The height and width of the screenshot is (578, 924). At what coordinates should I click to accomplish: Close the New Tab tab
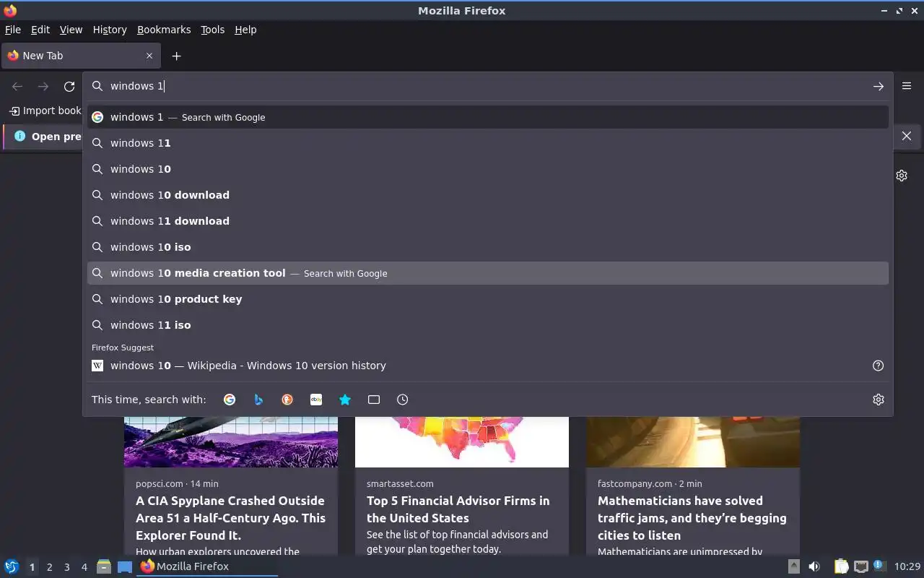pos(149,56)
